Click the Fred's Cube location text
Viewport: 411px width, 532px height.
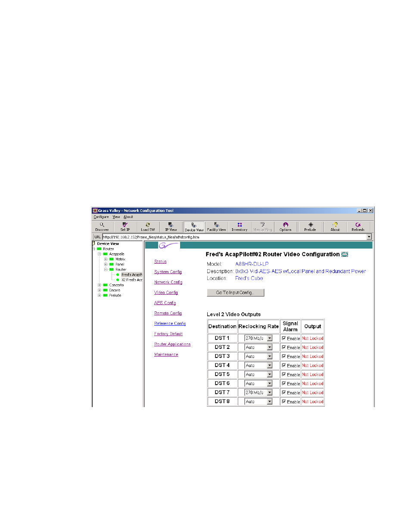pos(249,278)
